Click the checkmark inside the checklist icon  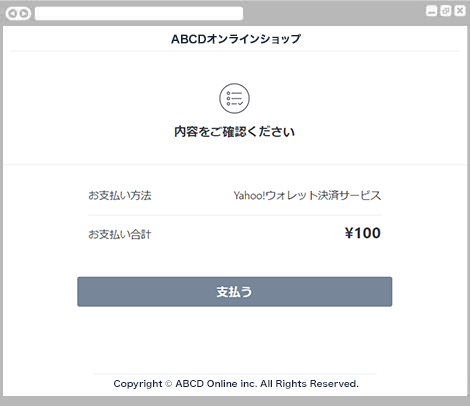coord(241,104)
